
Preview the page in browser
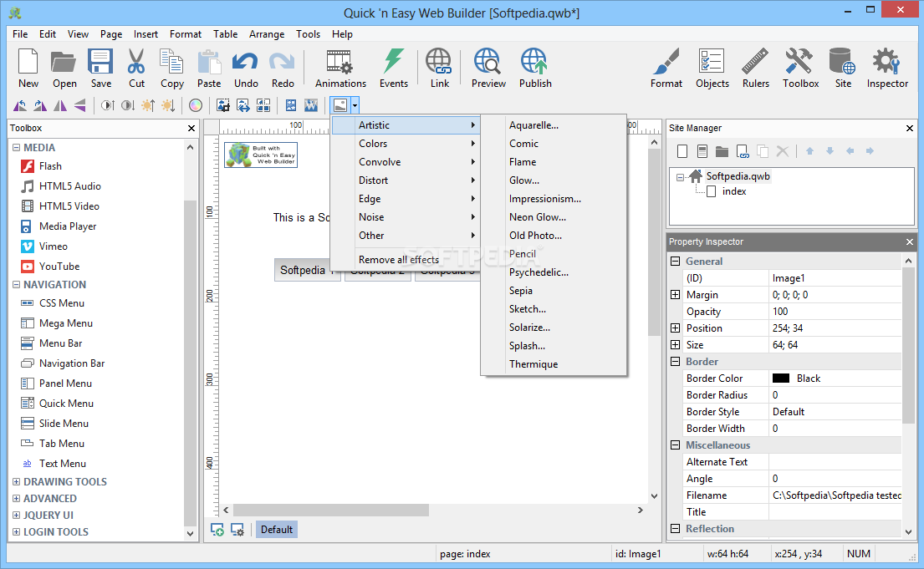[x=488, y=68]
